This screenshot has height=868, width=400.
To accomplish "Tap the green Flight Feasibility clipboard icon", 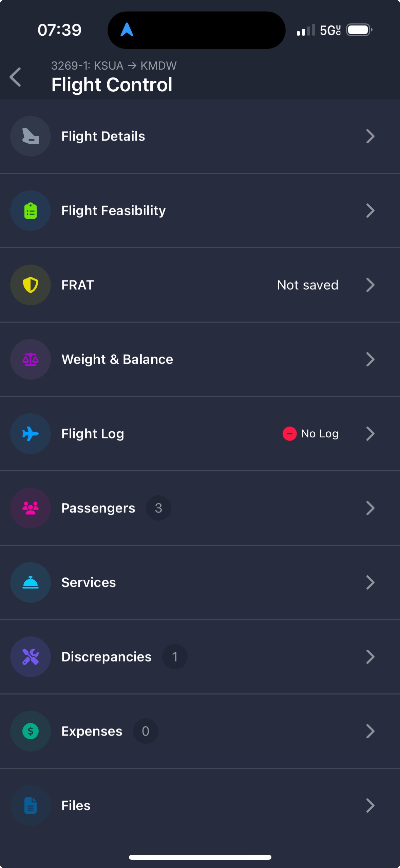I will point(31,211).
